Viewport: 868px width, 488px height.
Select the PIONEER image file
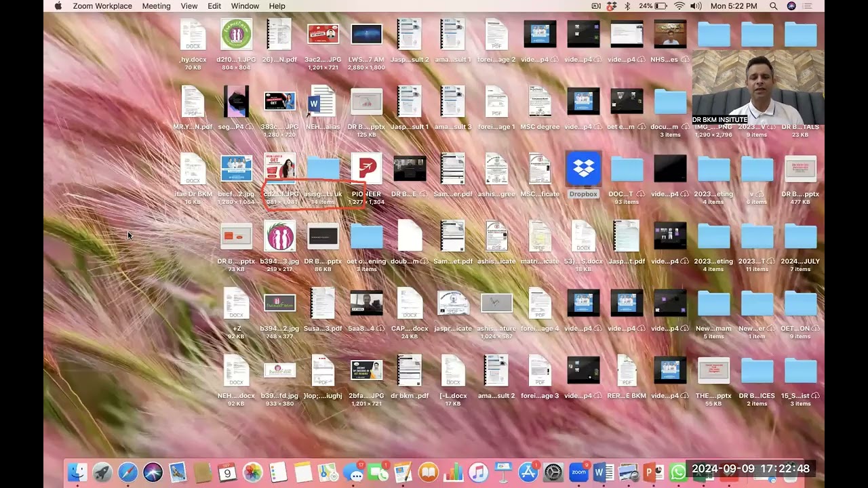(x=366, y=178)
